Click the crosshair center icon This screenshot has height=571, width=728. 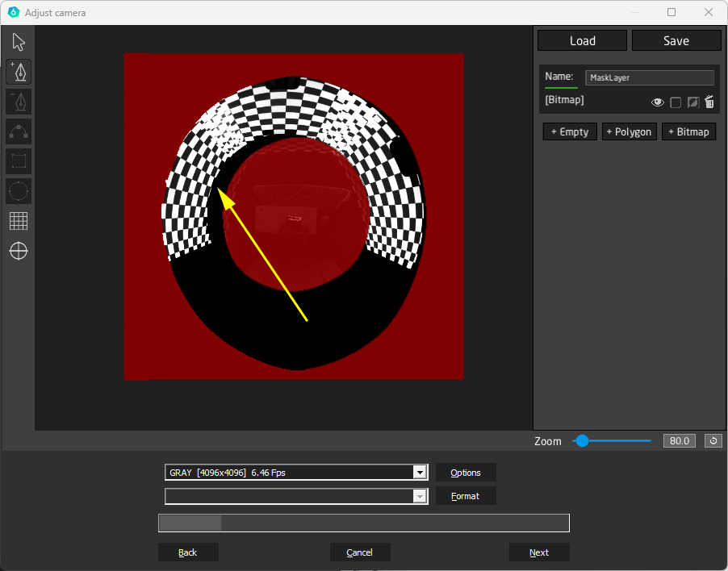(19, 251)
